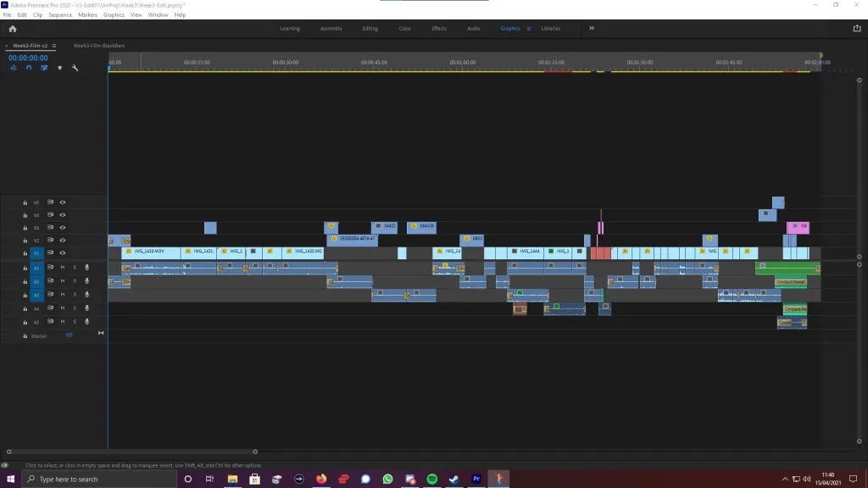Click the Home icon
The width and height of the screenshot is (868, 488).
pos(12,28)
